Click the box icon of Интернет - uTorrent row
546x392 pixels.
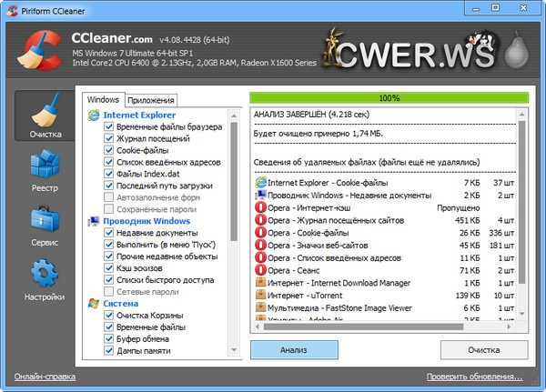260,295
